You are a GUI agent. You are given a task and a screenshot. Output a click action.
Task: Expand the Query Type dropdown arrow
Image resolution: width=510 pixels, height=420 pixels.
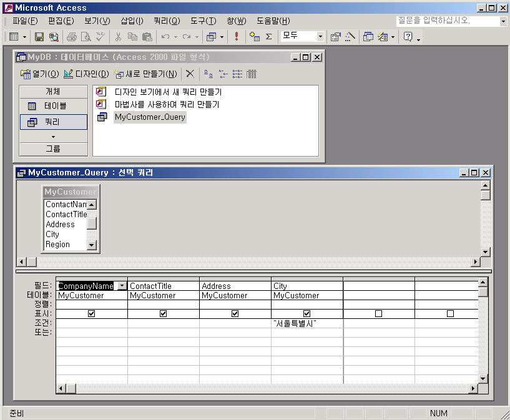(222, 37)
